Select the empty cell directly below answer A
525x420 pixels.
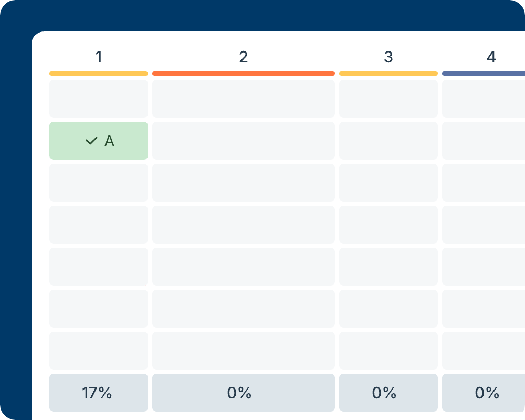coord(99,182)
